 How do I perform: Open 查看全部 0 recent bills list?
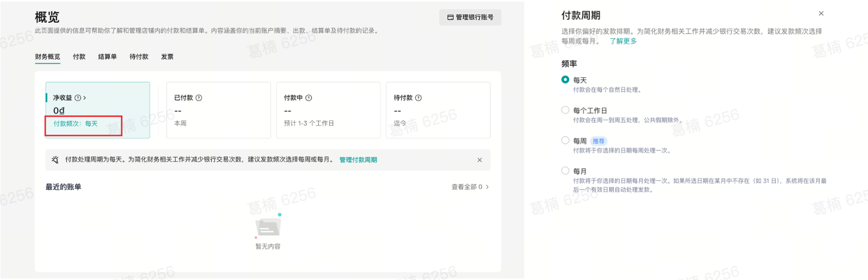(470, 187)
